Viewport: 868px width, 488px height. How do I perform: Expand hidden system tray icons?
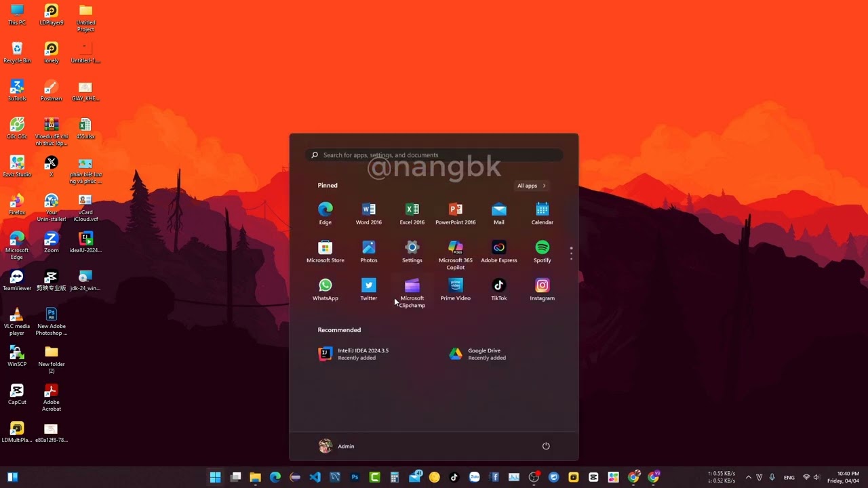(749, 477)
